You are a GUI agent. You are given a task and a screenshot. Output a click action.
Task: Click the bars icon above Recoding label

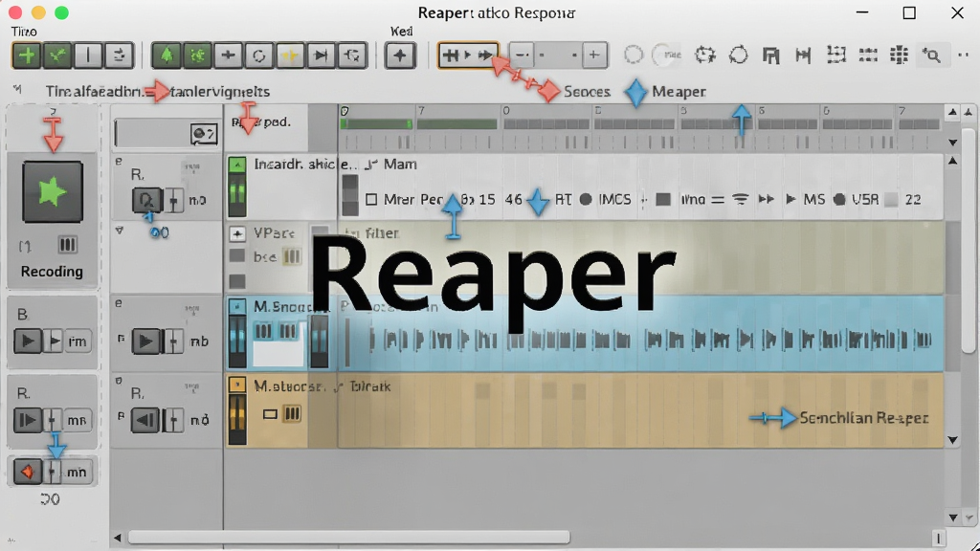click(x=68, y=244)
